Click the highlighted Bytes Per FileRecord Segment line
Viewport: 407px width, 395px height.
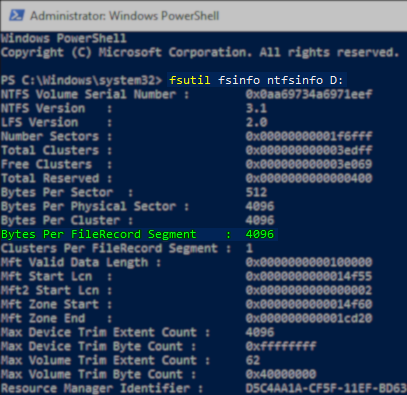pyautogui.click(x=138, y=234)
